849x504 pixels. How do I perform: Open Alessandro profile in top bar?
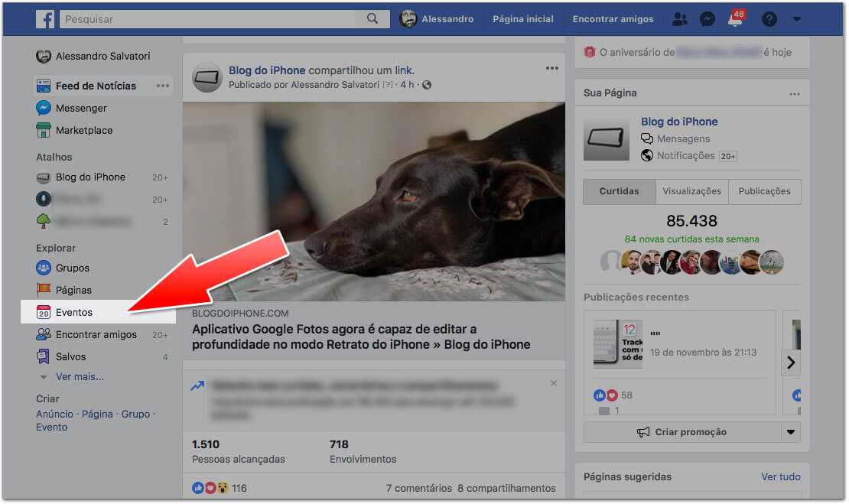437,19
